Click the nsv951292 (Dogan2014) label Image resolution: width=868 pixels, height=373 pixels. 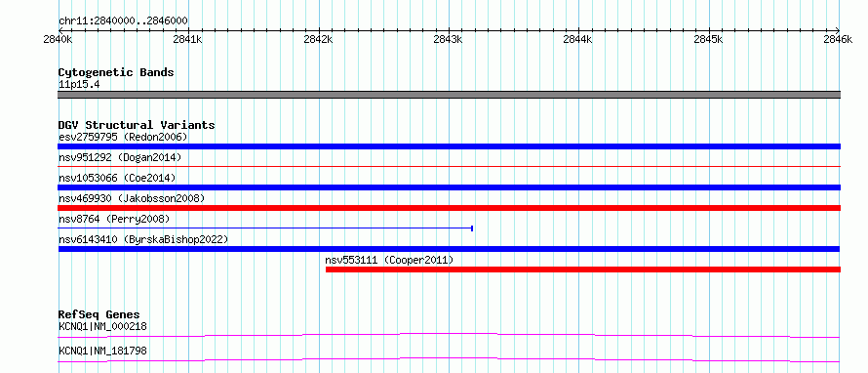120,157
